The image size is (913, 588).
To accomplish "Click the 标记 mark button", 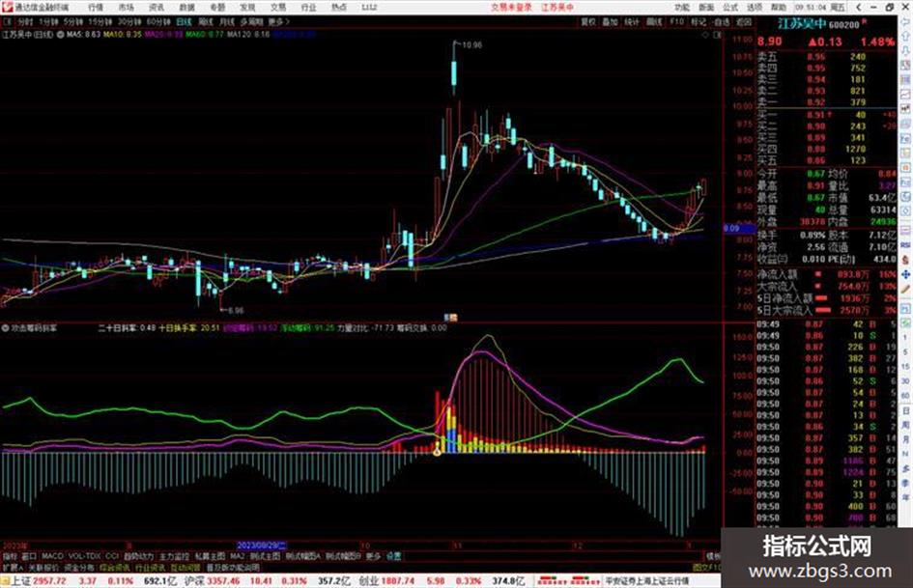I will point(699,22).
